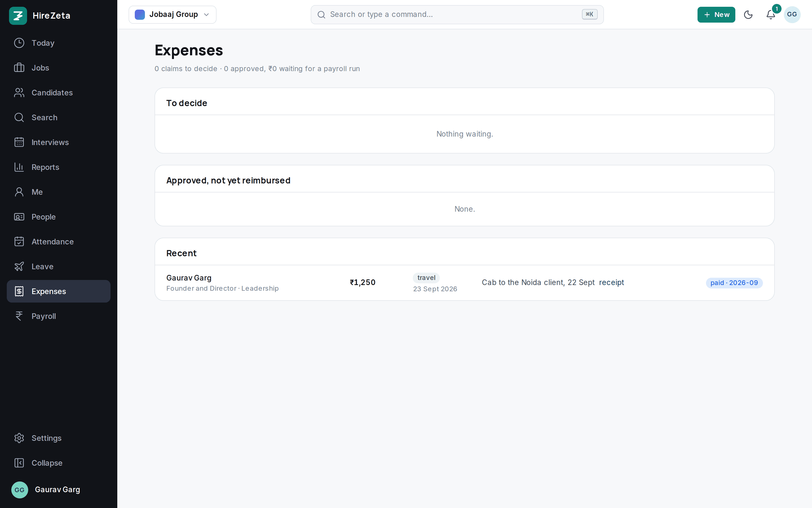Click the New button

(716, 15)
